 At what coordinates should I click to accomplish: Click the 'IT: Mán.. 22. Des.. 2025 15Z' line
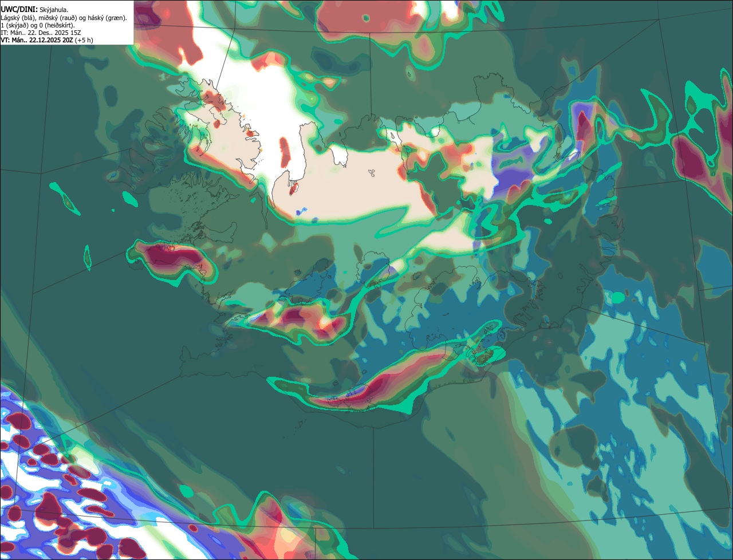[x=41, y=33]
